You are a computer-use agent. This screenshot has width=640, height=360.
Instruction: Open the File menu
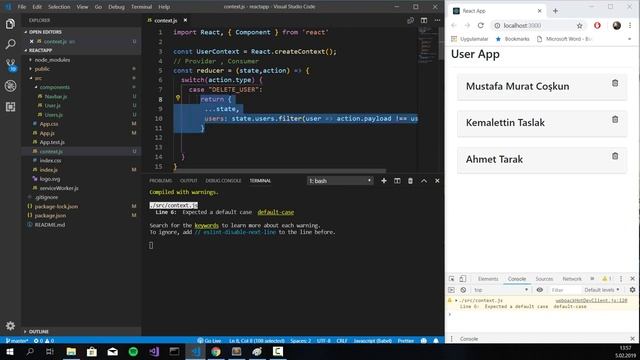tap(22, 7)
